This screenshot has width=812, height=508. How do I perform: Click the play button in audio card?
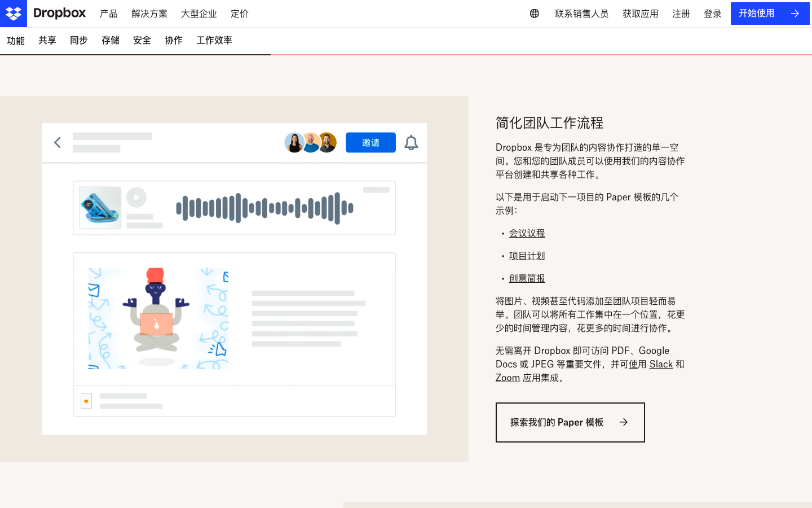[136, 198]
